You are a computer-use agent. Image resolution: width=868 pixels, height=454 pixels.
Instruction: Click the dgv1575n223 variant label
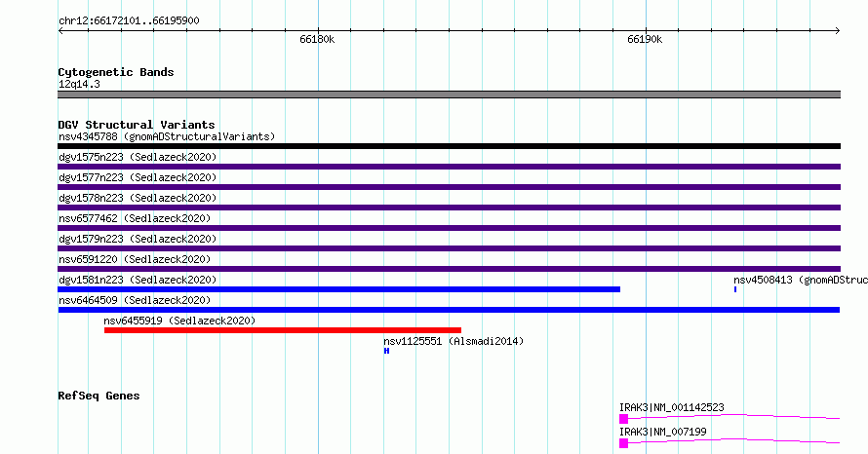(x=138, y=157)
